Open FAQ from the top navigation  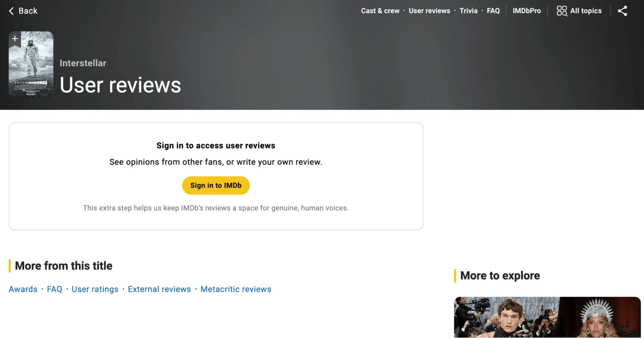(493, 11)
